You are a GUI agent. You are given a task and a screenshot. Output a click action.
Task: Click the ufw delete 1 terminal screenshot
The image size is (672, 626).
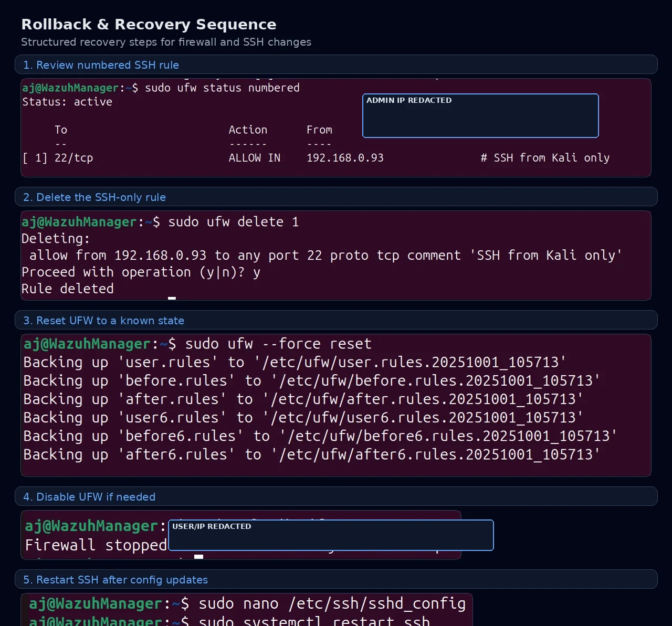[336, 256]
